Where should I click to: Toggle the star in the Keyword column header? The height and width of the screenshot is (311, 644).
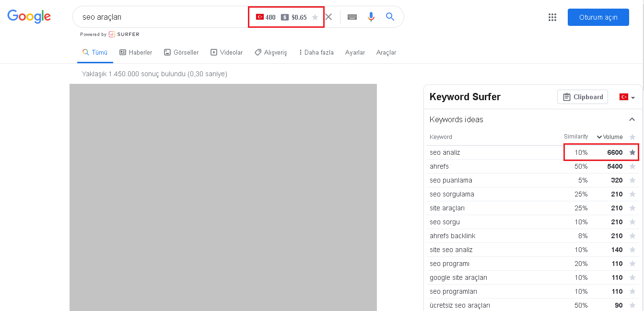pos(632,137)
